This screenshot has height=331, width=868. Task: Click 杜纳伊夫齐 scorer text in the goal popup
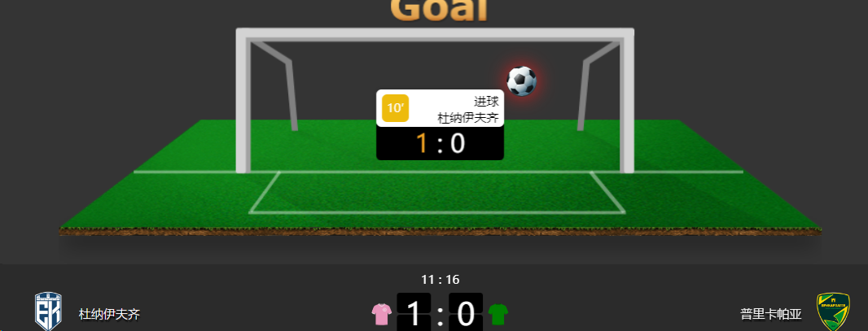468,118
